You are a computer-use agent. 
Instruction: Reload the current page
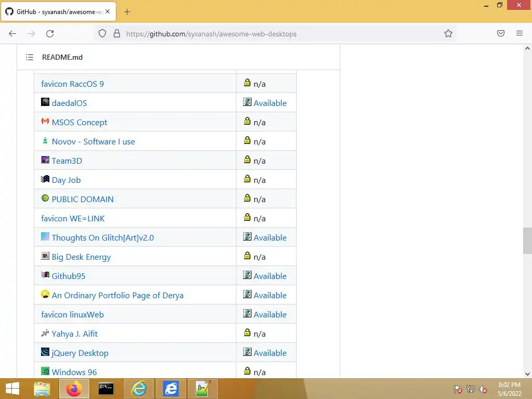pyautogui.click(x=50, y=34)
